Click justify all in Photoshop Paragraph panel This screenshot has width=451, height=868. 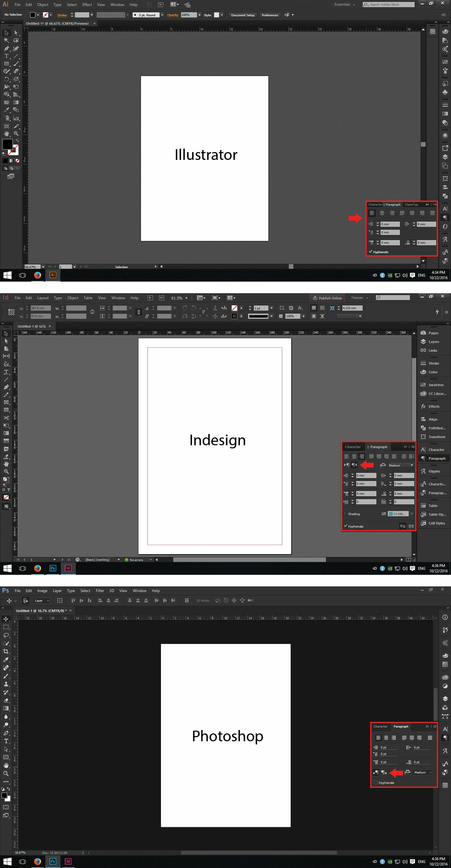click(430, 738)
